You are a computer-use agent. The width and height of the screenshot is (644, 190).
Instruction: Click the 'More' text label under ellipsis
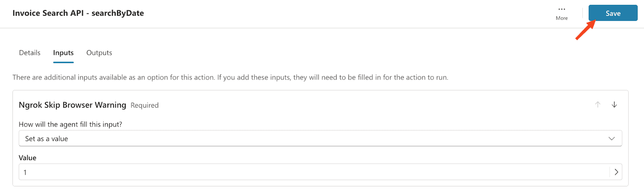click(561, 18)
